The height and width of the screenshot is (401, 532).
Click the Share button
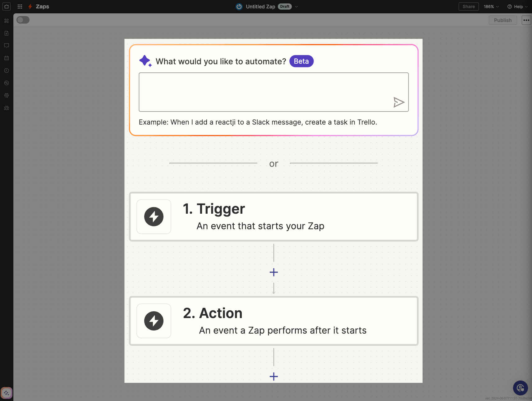468,6
